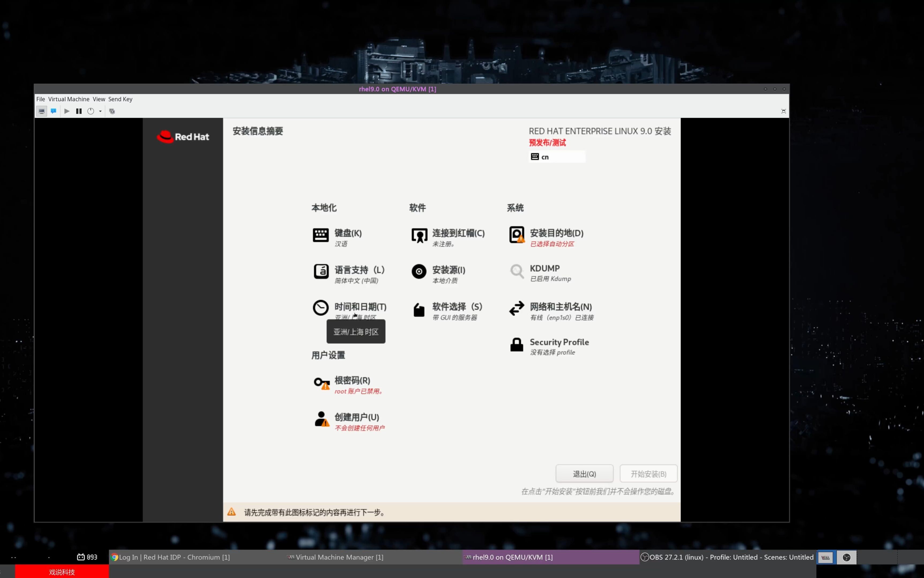
Task: Open 连接到红帽(C) label
Action: [459, 233]
